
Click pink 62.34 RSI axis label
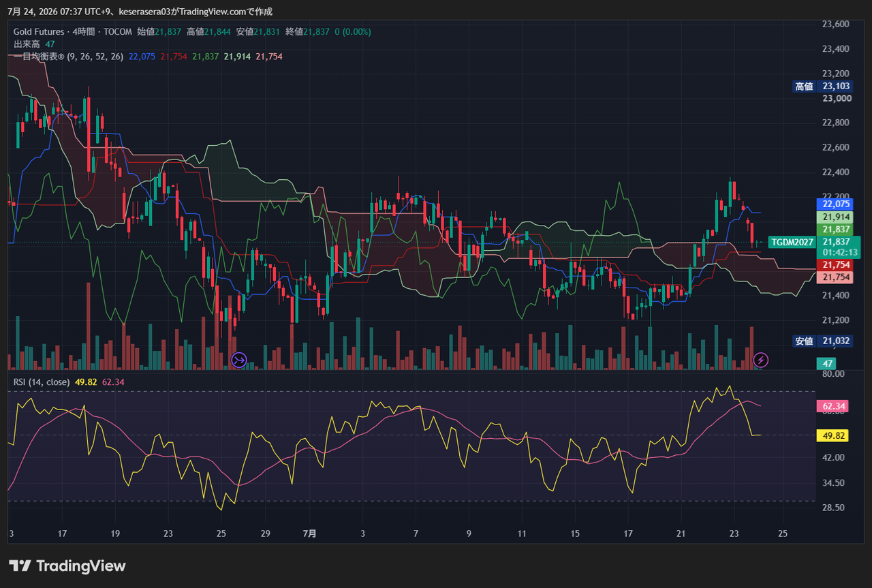click(832, 407)
